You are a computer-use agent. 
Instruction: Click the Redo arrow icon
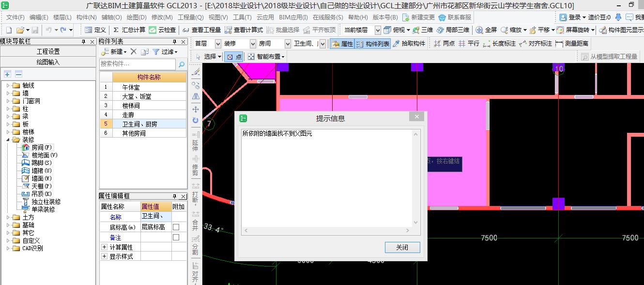pos(64,30)
